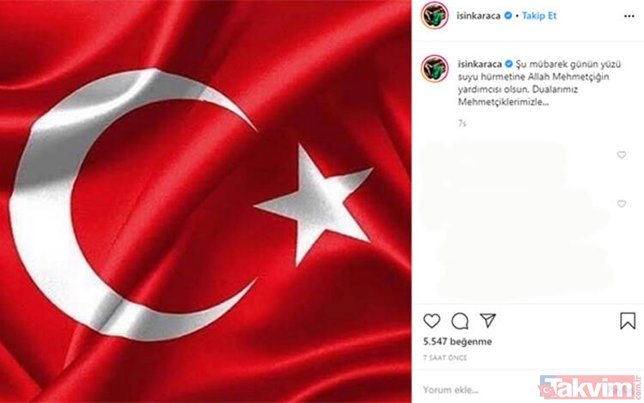Follow with Takip Et button
The image size is (644, 403).
click(539, 16)
